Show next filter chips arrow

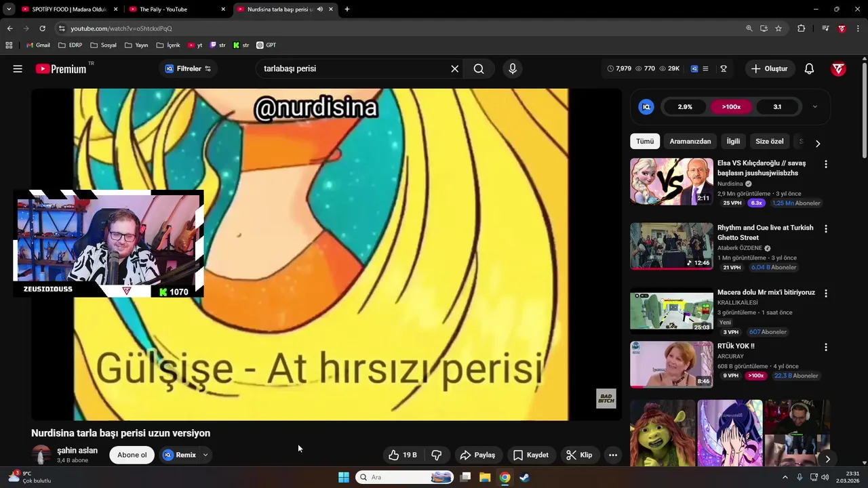[818, 143]
